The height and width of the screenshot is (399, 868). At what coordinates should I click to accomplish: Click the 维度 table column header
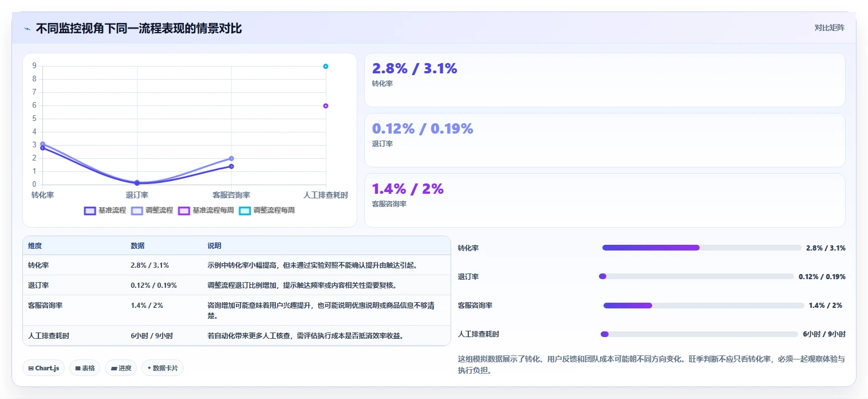pos(35,246)
